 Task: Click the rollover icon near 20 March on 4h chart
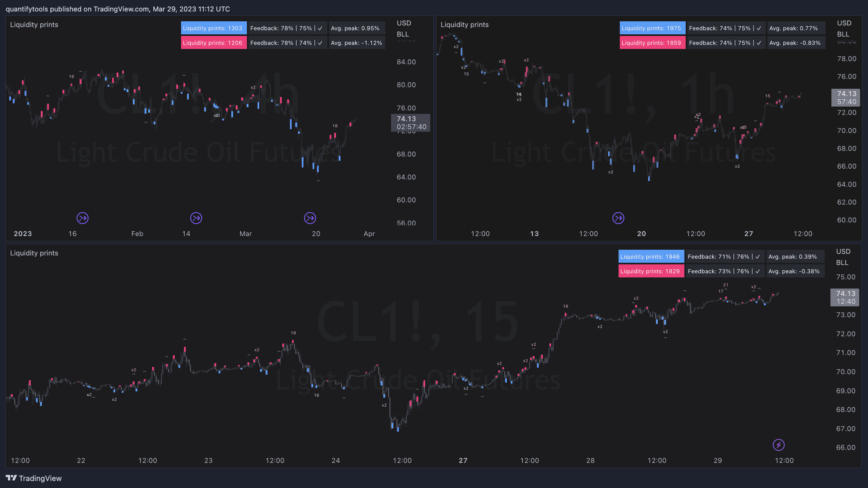(x=310, y=218)
